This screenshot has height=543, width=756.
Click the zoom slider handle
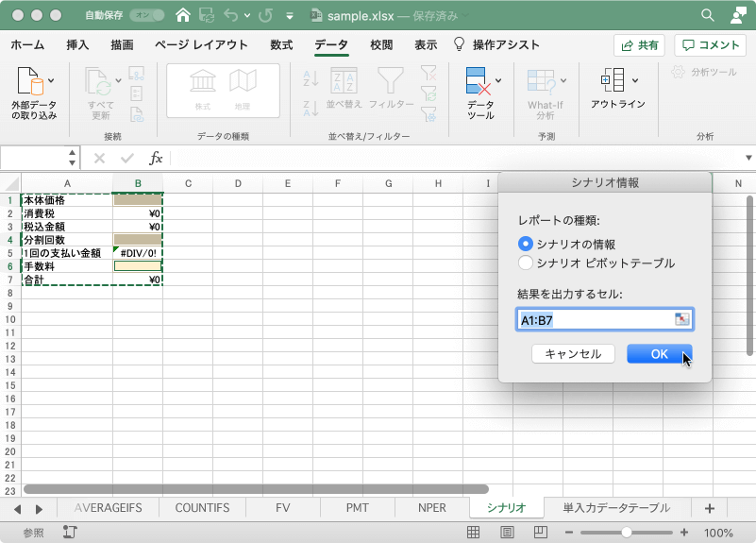627,533
